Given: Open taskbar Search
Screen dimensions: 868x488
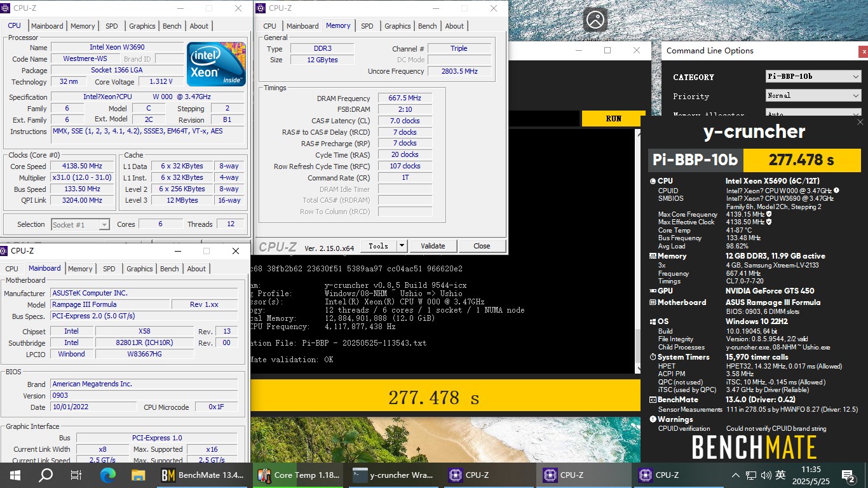Looking at the screenshot, I should (x=46, y=475).
